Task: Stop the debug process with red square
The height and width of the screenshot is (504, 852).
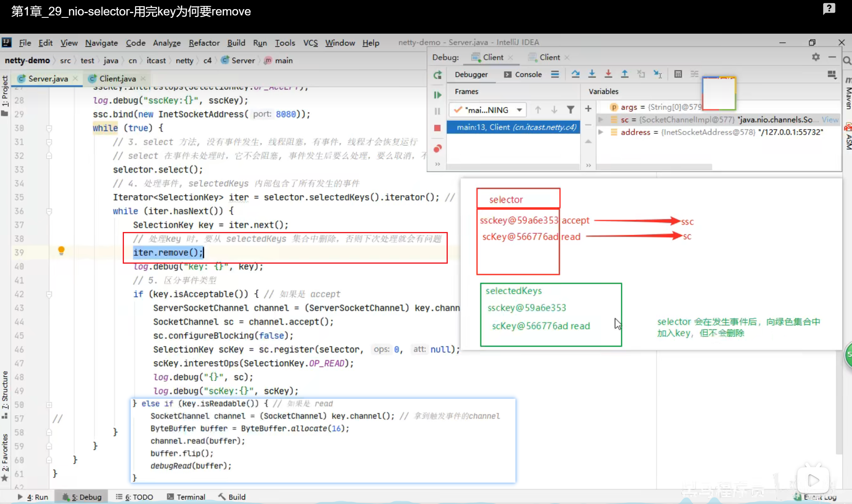Action: click(x=437, y=128)
